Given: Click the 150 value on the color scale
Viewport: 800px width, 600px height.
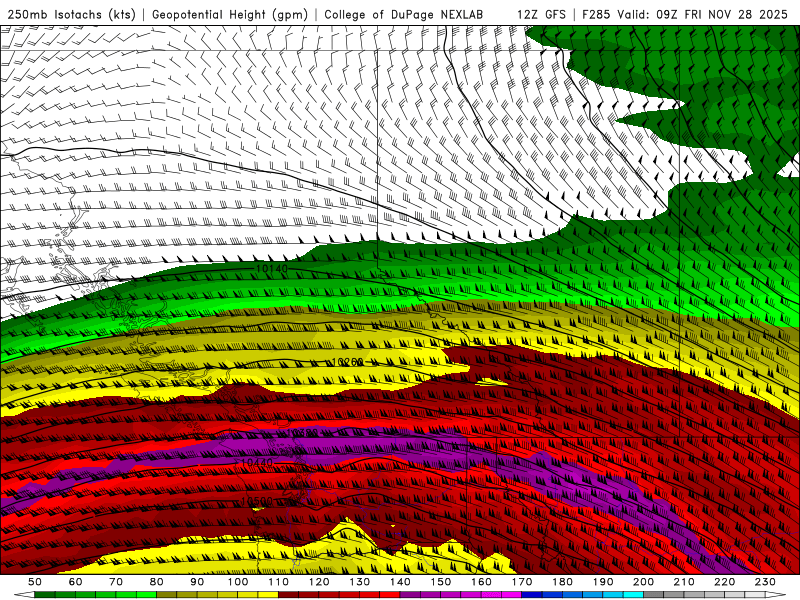Looking at the screenshot, I should (x=441, y=582).
